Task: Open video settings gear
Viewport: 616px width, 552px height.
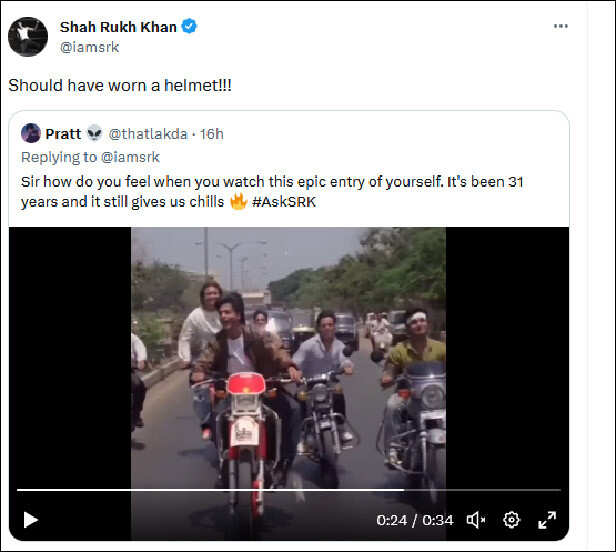Action: [511, 519]
